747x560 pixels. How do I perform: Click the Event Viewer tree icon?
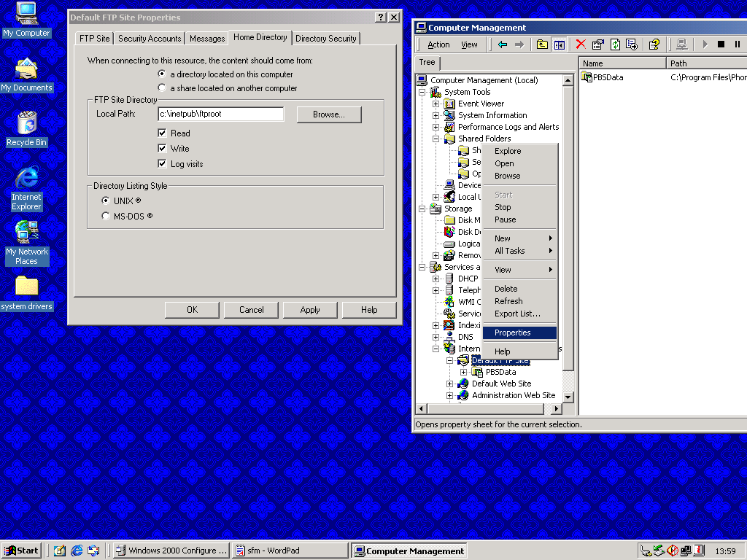click(449, 104)
